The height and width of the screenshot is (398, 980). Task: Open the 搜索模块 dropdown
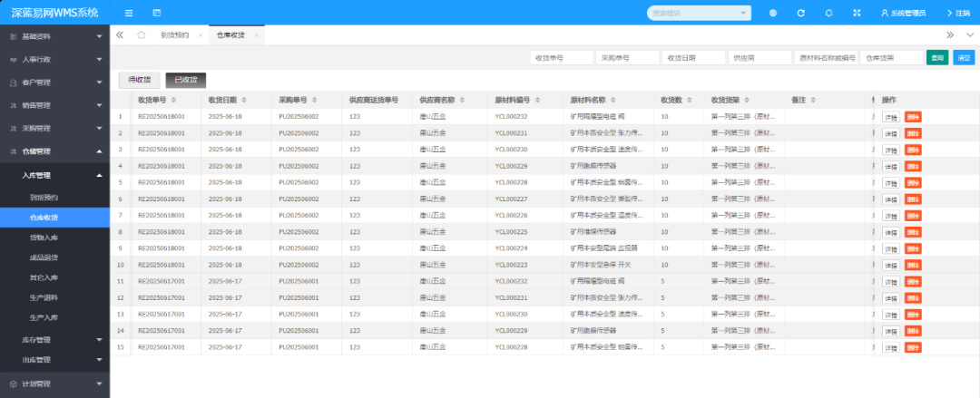699,13
